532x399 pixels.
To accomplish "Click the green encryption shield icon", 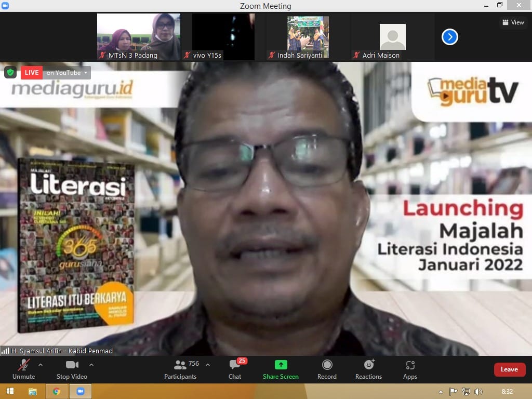I will [x=10, y=72].
